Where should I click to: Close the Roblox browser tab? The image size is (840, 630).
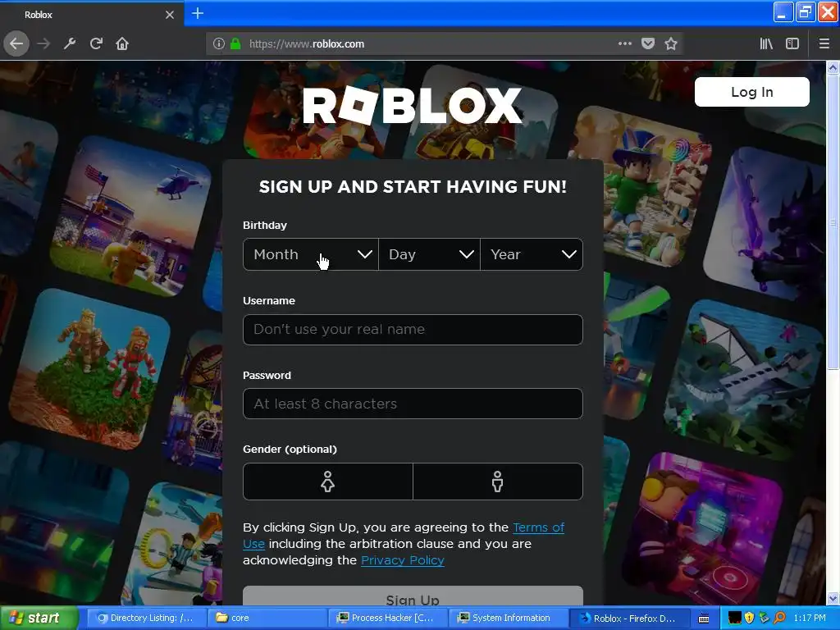(x=169, y=15)
